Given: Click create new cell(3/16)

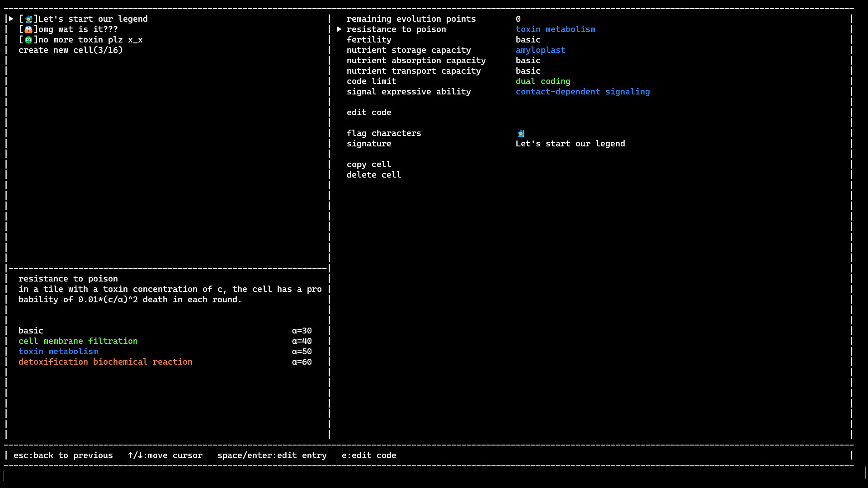Looking at the screenshot, I should click(x=71, y=50).
